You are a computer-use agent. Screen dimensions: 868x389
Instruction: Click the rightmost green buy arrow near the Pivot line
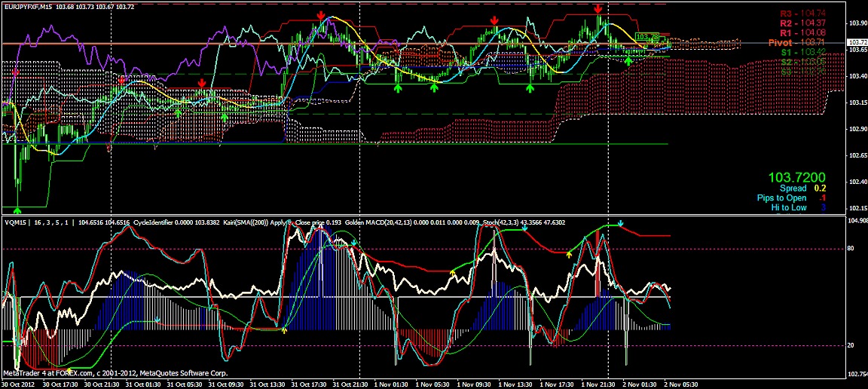tap(628, 60)
